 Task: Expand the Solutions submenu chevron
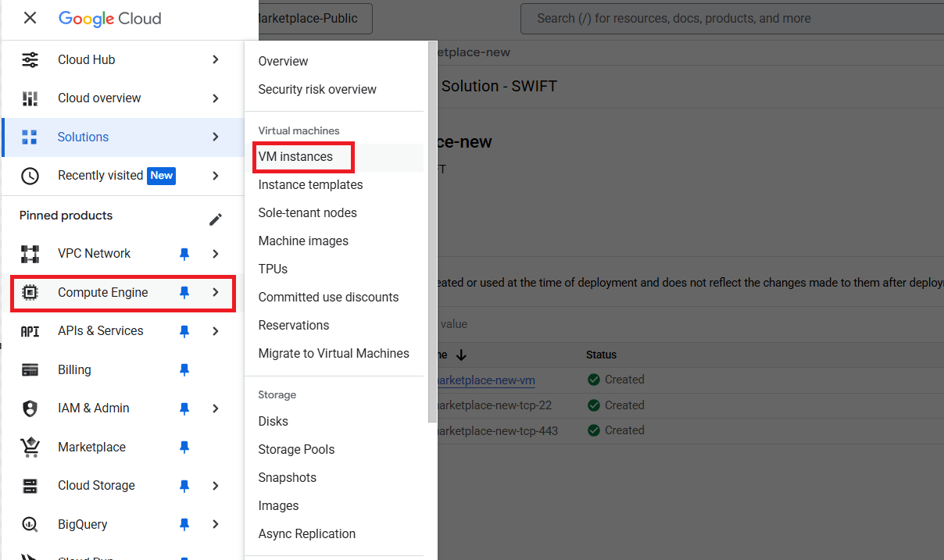[216, 137]
